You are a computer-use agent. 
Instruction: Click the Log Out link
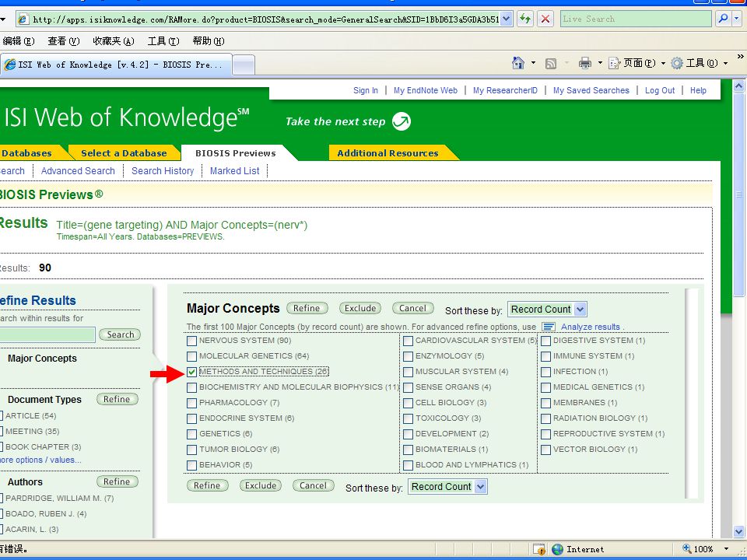click(x=660, y=90)
